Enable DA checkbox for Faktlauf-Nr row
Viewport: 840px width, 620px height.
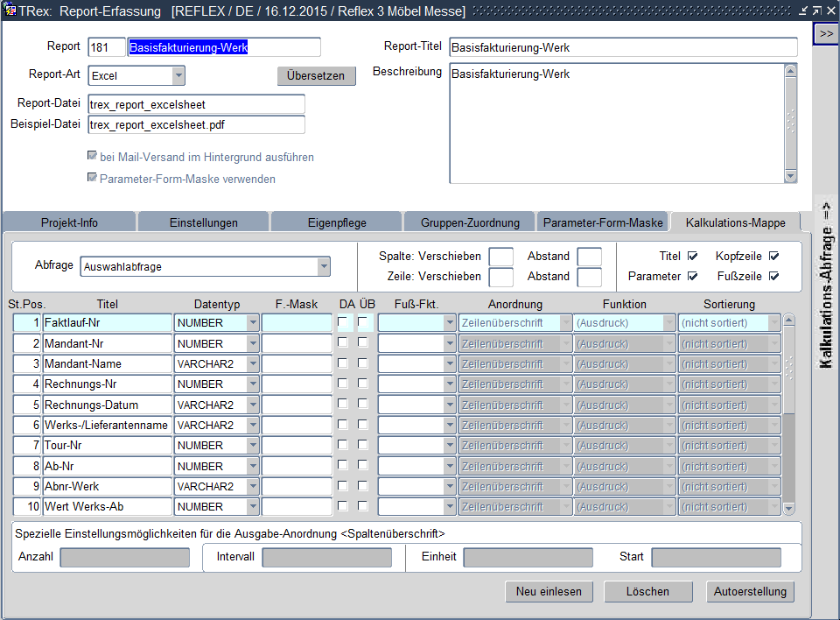click(x=343, y=322)
